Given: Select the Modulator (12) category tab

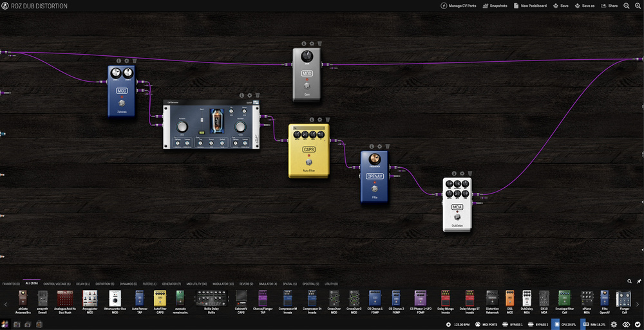Looking at the screenshot, I should click(x=223, y=284).
